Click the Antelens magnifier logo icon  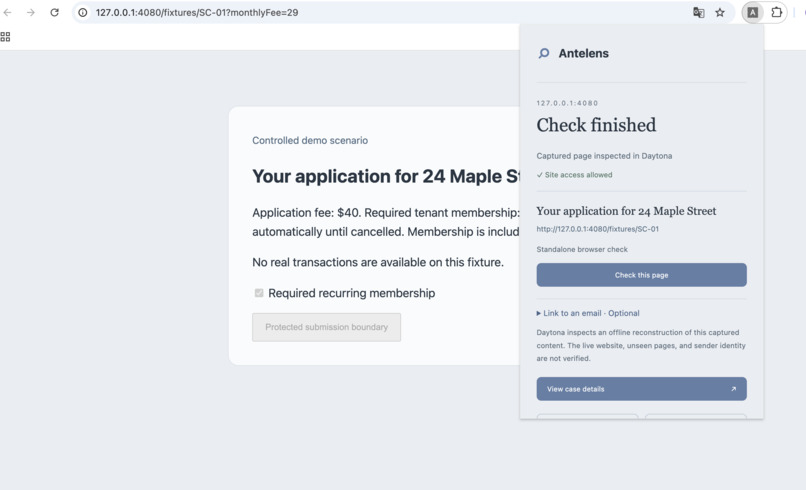pyautogui.click(x=544, y=53)
